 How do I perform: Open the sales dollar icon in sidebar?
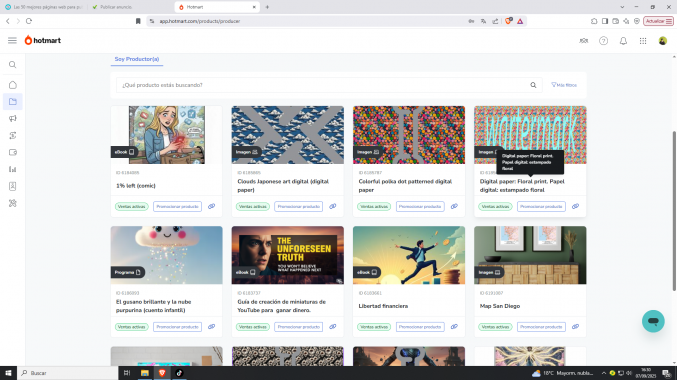tap(13, 136)
